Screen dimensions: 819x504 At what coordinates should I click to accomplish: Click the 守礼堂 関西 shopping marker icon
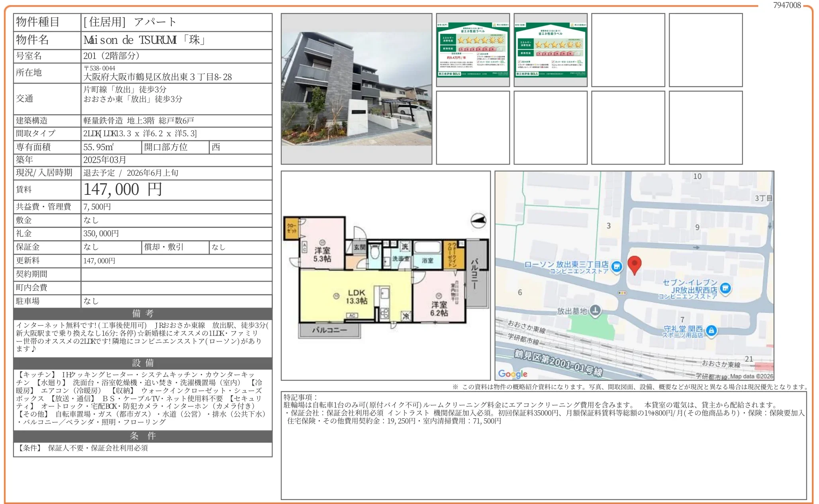(711, 330)
